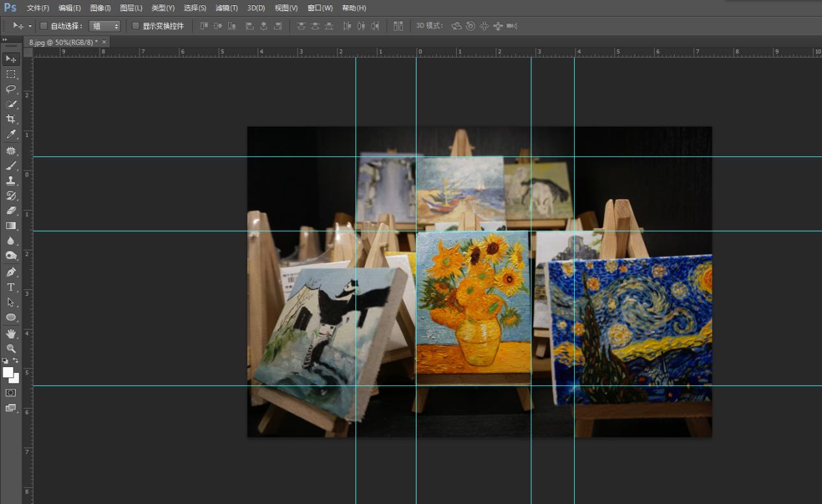Select the Clone Stamp tool
The height and width of the screenshot is (504, 822).
pos(11,181)
